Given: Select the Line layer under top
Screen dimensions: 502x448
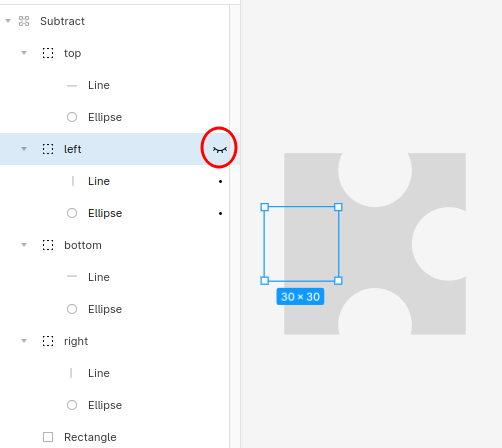Looking at the screenshot, I should tap(99, 85).
